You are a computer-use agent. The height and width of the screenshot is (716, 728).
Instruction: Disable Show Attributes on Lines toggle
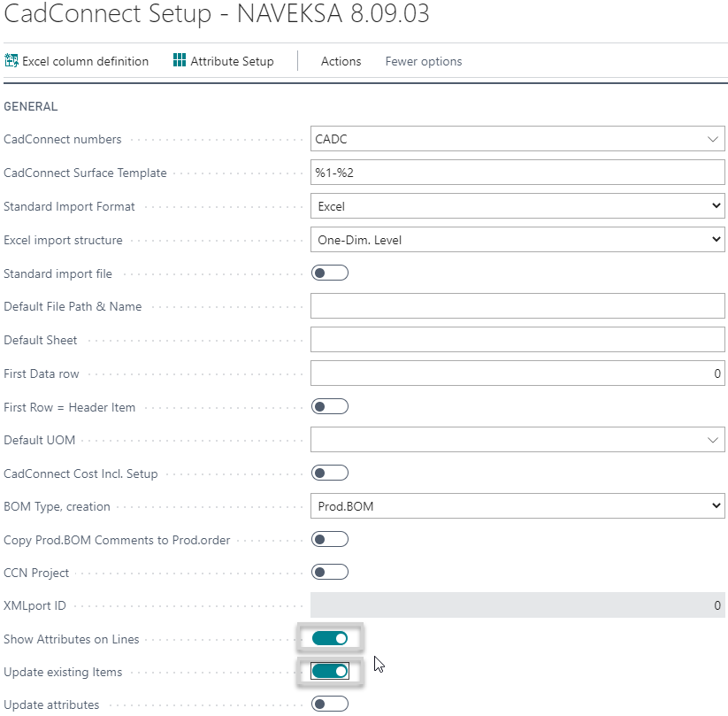tap(330, 638)
